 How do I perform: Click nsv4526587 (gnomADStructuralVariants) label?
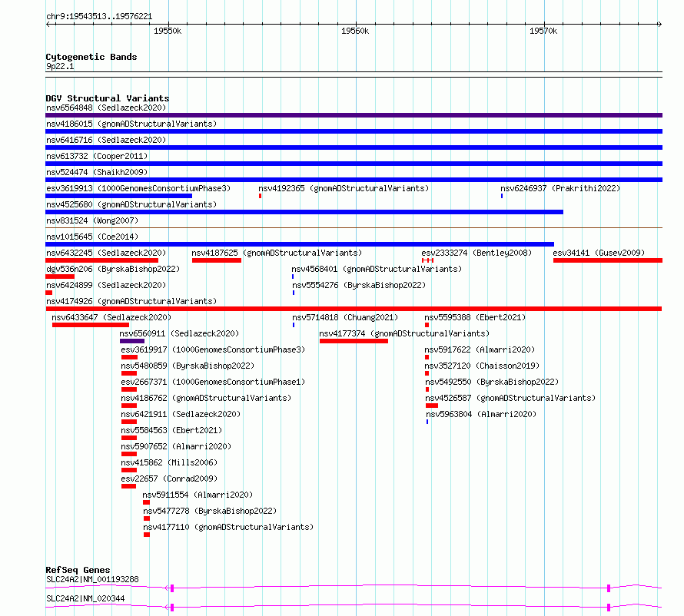click(510, 398)
